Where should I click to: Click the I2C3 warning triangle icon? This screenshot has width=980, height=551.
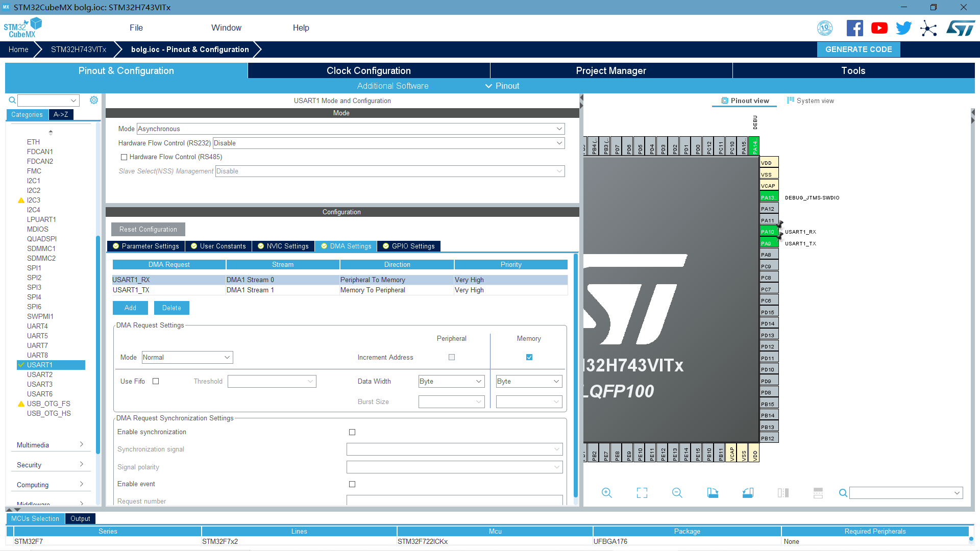point(21,200)
